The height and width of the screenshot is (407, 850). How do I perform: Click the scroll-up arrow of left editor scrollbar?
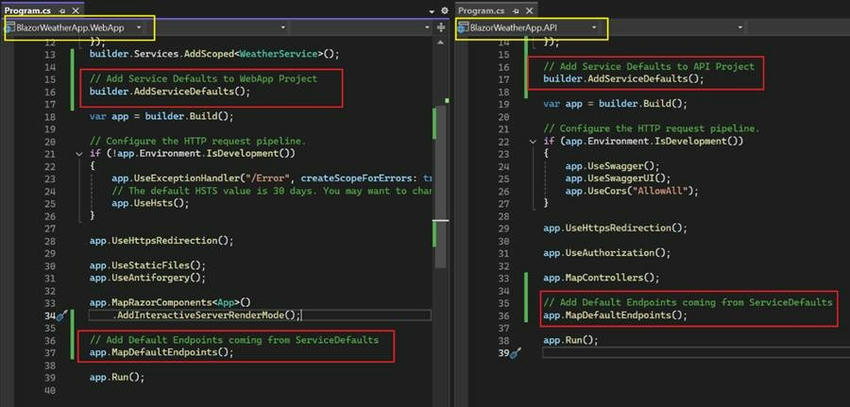[x=442, y=42]
